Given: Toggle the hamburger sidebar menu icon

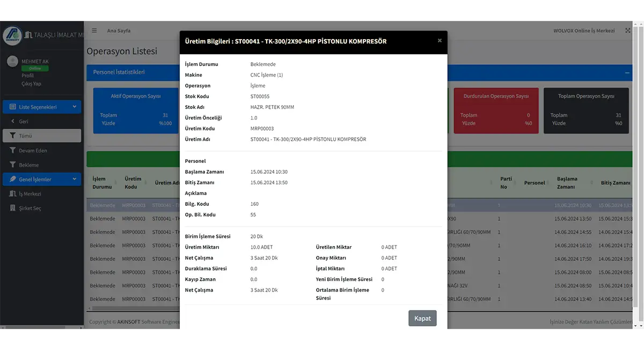Looking at the screenshot, I should pyautogui.click(x=94, y=31).
